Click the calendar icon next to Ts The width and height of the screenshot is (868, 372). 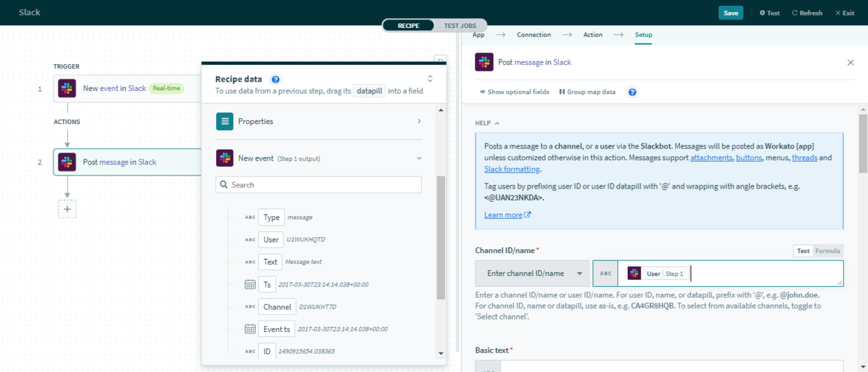pos(250,285)
